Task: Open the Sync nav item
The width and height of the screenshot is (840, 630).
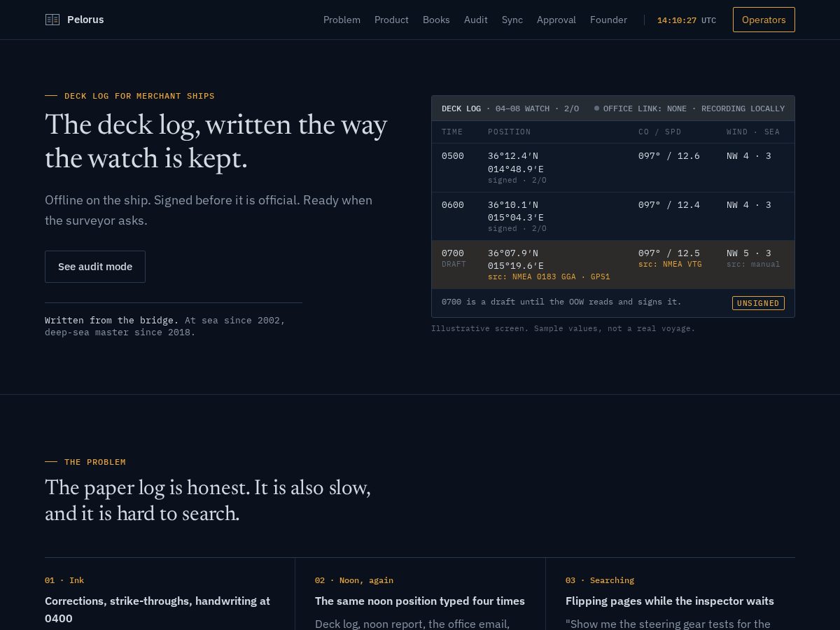Action: (512, 20)
